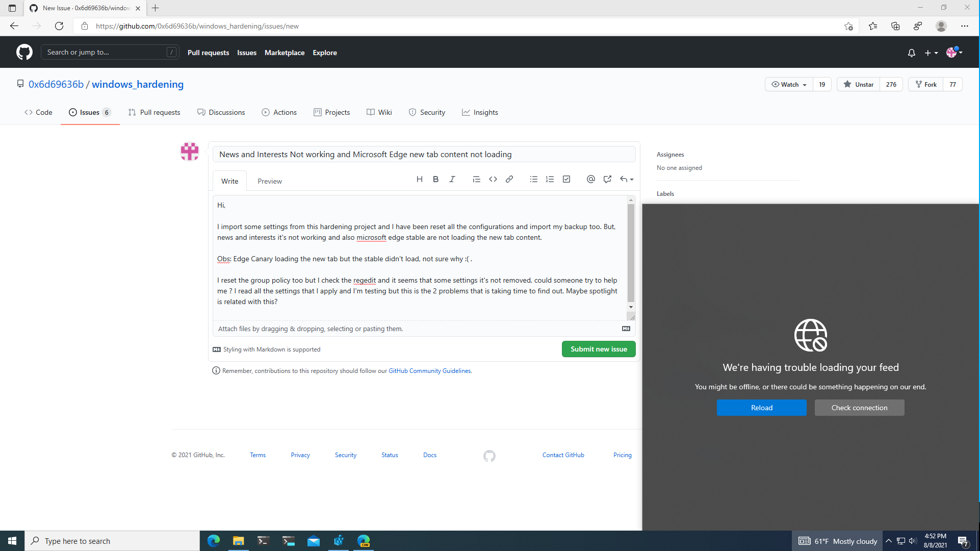Reload the news feed
Image resolution: width=980 pixels, height=551 pixels.
tap(761, 408)
